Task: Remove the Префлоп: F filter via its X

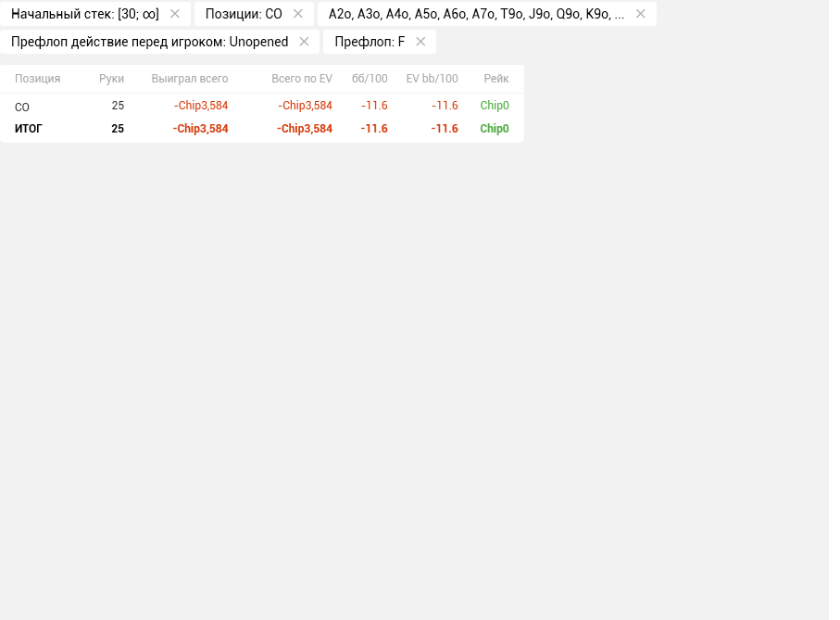Action: point(420,42)
